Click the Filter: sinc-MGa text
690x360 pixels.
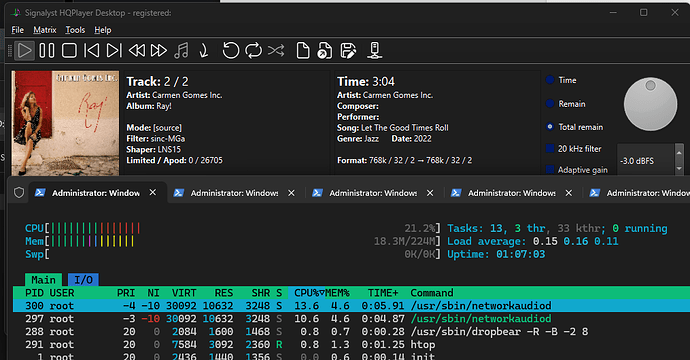tap(156, 139)
